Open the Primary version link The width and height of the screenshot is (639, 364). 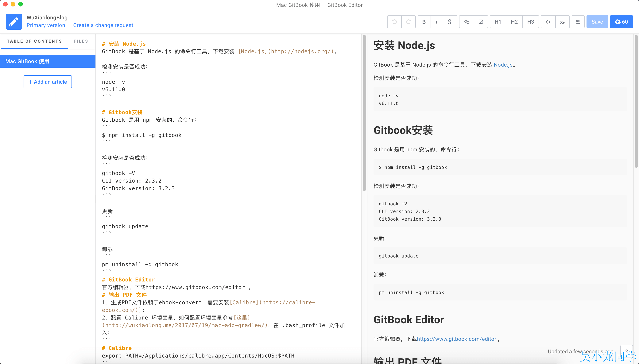click(x=46, y=25)
